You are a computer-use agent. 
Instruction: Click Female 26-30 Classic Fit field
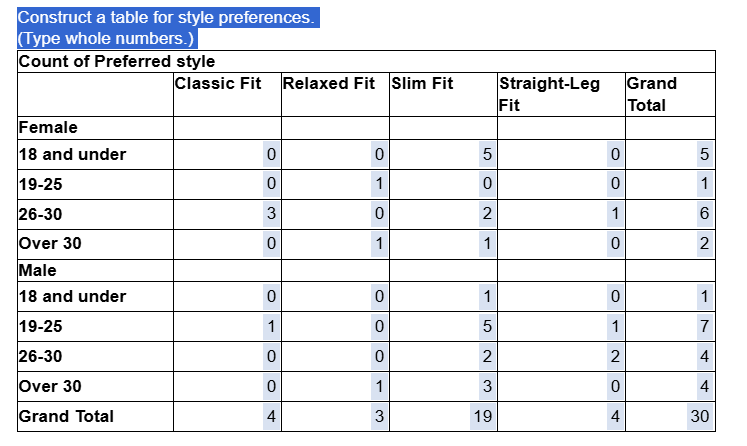[271, 214]
